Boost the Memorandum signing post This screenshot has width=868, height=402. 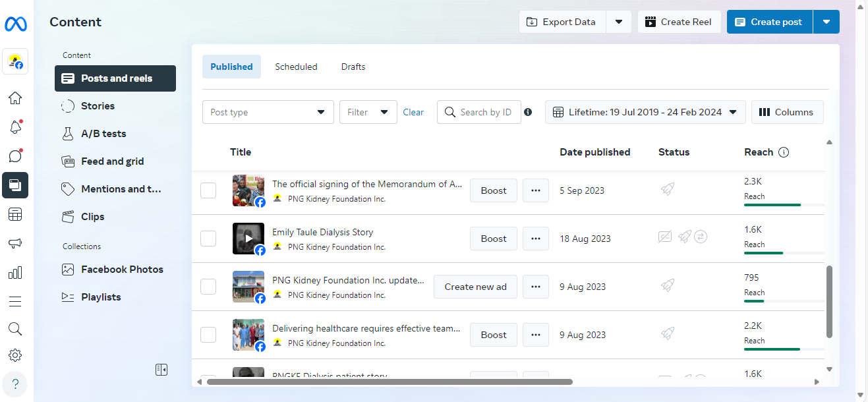[x=494, y=190]
